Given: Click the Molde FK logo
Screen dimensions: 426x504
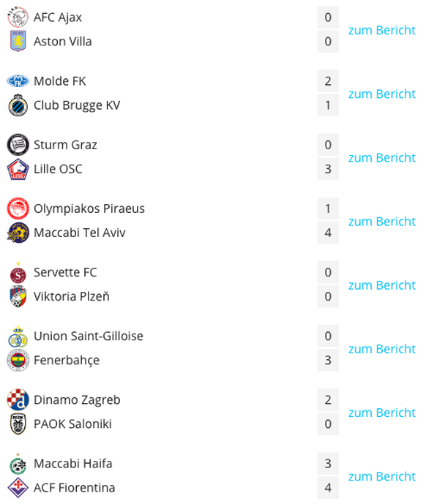Looking at the screenshot, I should click(18, 81).
